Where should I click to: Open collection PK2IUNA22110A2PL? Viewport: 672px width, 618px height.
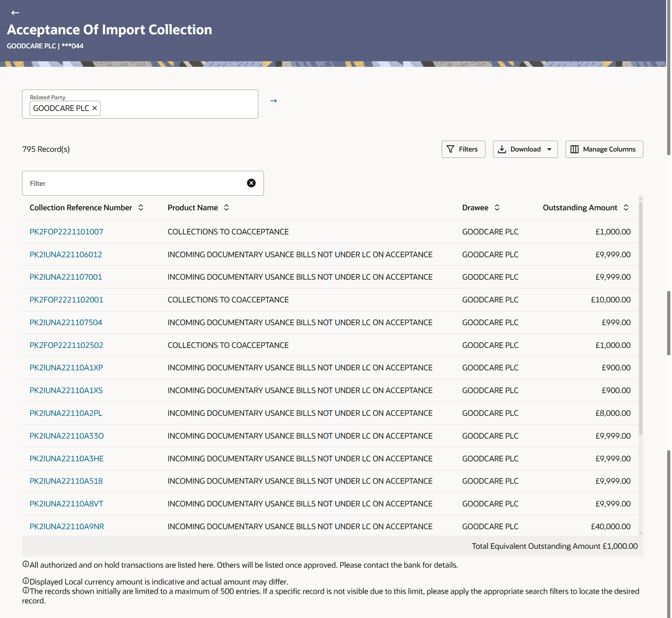pyautogui.click(x=66, y=413)
